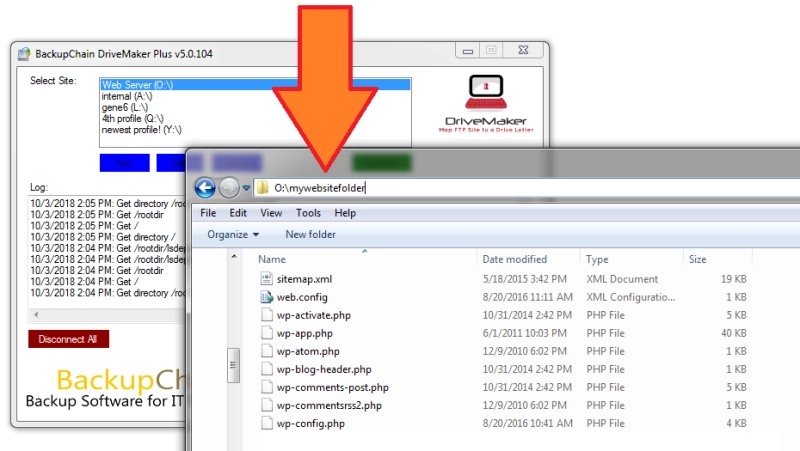Sort by the Size column header

click(697, 259)
